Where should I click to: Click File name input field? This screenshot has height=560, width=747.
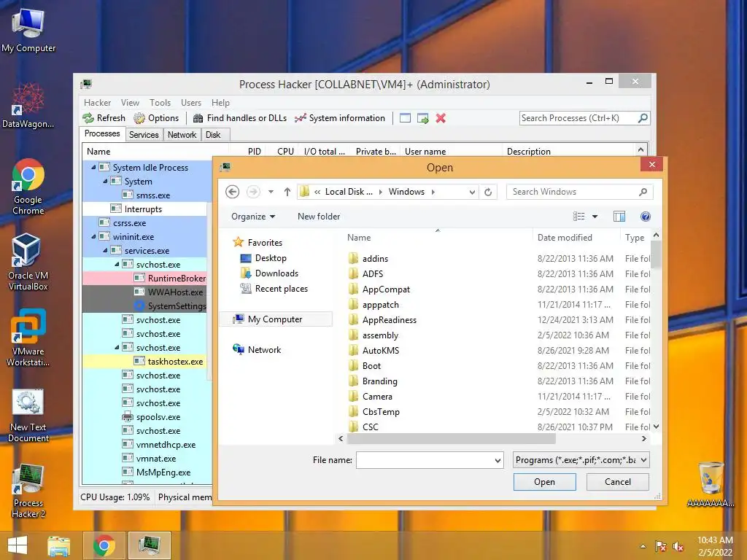425,461
